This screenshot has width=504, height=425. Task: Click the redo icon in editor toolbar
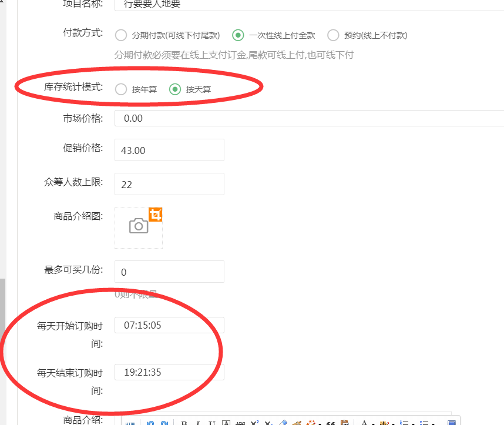(x=164, y=423)
